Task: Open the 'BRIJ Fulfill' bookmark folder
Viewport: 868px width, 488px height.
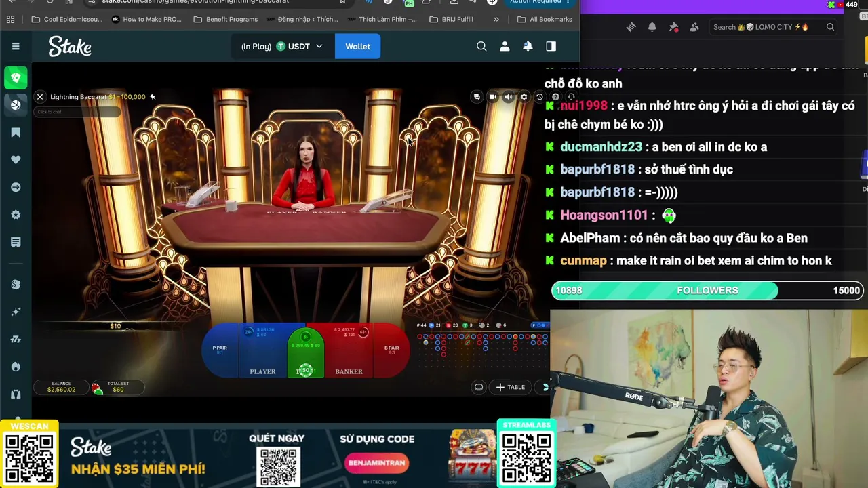Action: (451, 19)
